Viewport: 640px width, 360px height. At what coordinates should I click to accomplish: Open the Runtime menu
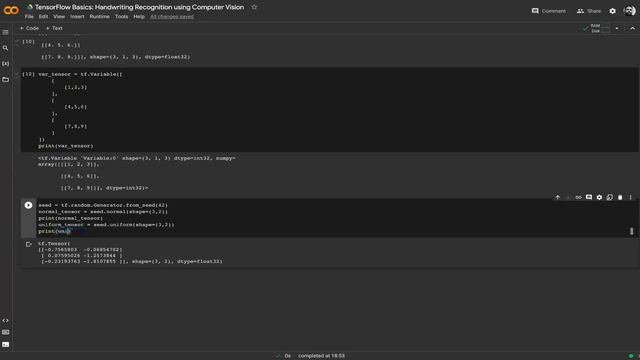100,17
